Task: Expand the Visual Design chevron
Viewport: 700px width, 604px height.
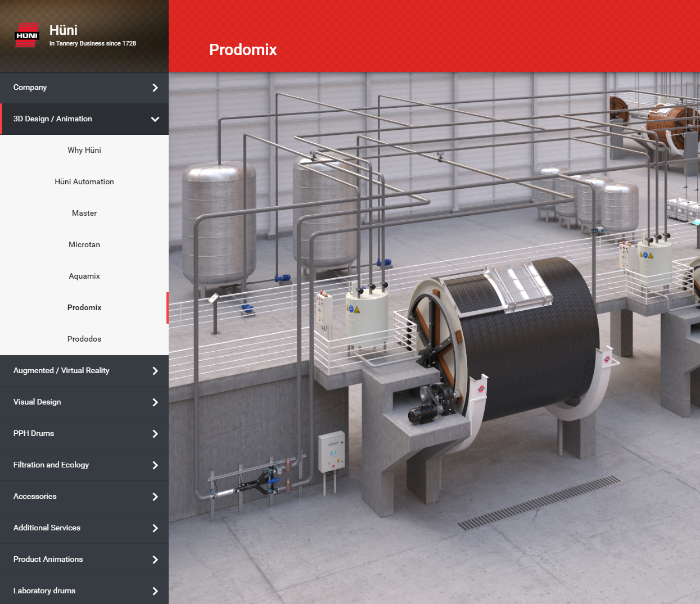Action: [155, 402]
